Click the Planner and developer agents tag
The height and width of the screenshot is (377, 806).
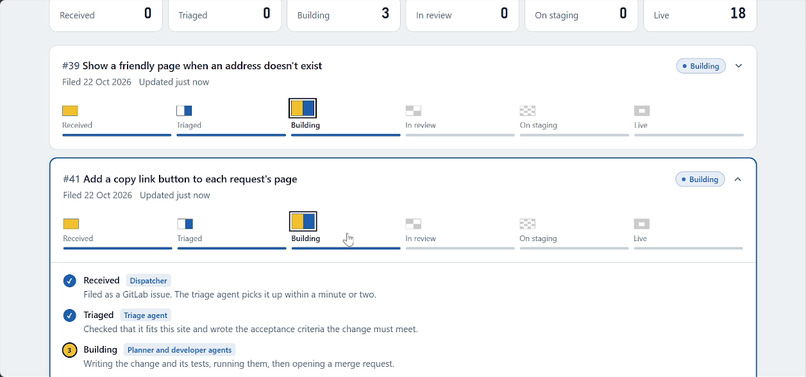coord(179,350)
